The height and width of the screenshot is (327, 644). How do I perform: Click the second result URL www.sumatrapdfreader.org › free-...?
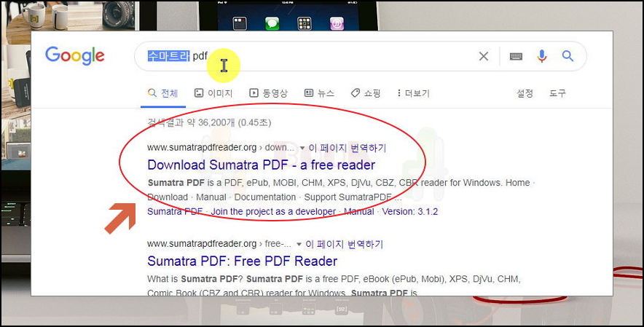[219, 244]
